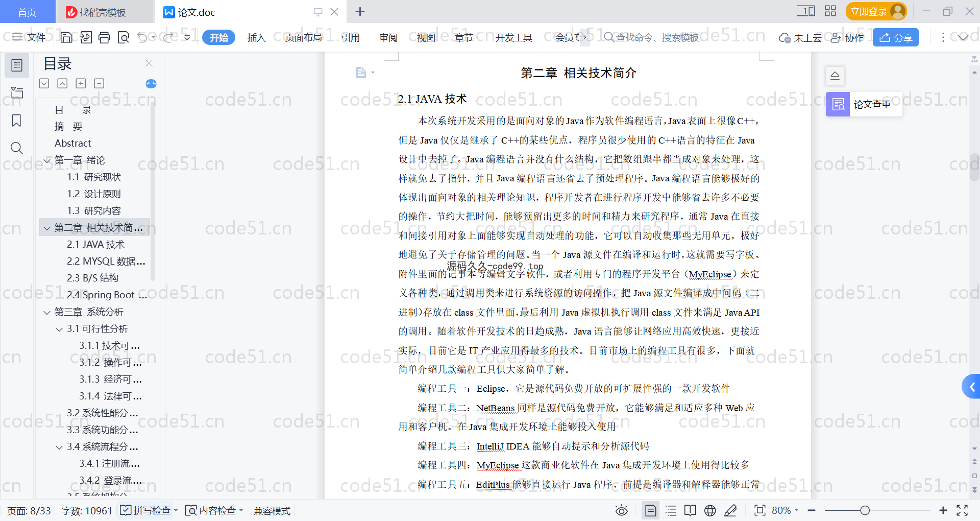Open Print Preview from quick toolbar
This screenshot has height=521, width=980.
(124, 37)
